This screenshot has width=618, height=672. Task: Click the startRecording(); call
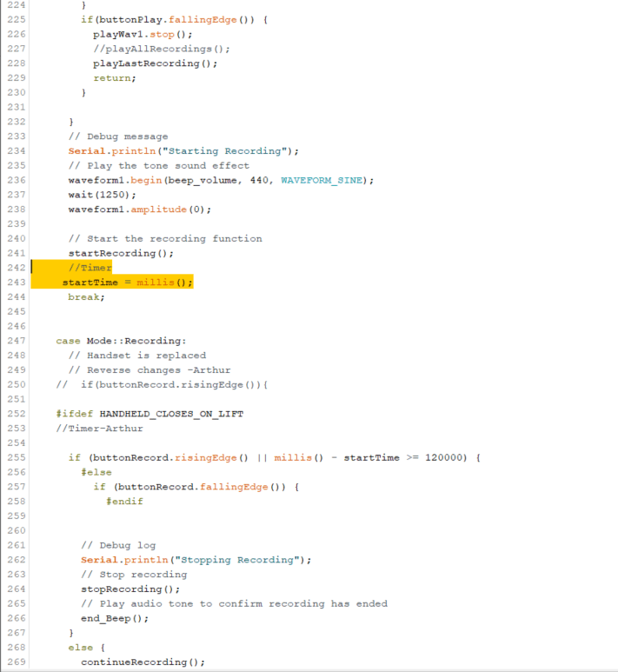point(121,253)
